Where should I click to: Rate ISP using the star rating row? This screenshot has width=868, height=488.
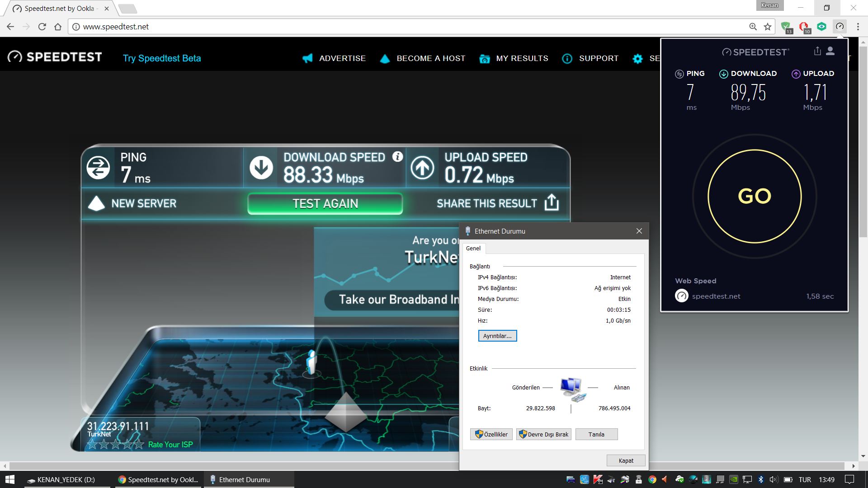pos(115,444)
